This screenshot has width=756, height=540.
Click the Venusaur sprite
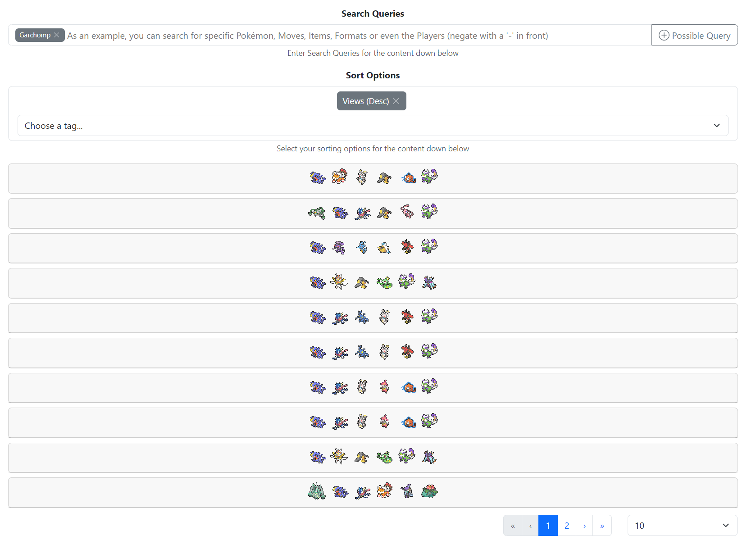tap(429, 491)
